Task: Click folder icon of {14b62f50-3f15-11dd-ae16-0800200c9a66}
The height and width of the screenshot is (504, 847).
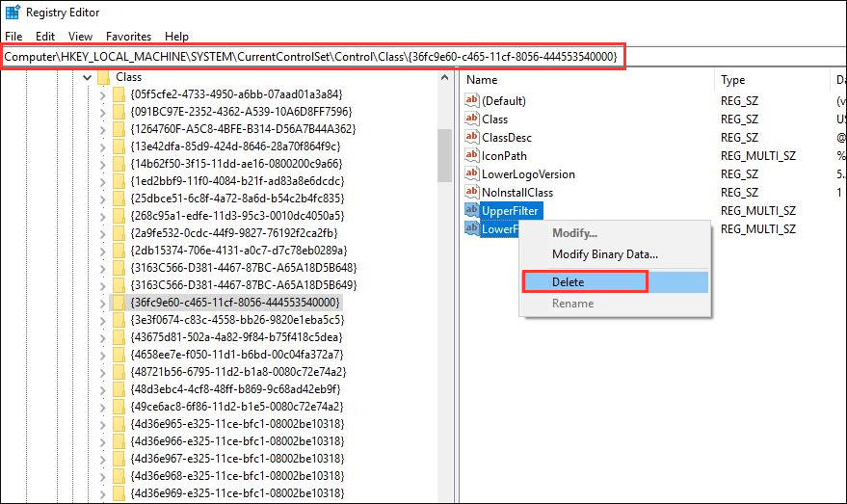Action: point(119,164)
